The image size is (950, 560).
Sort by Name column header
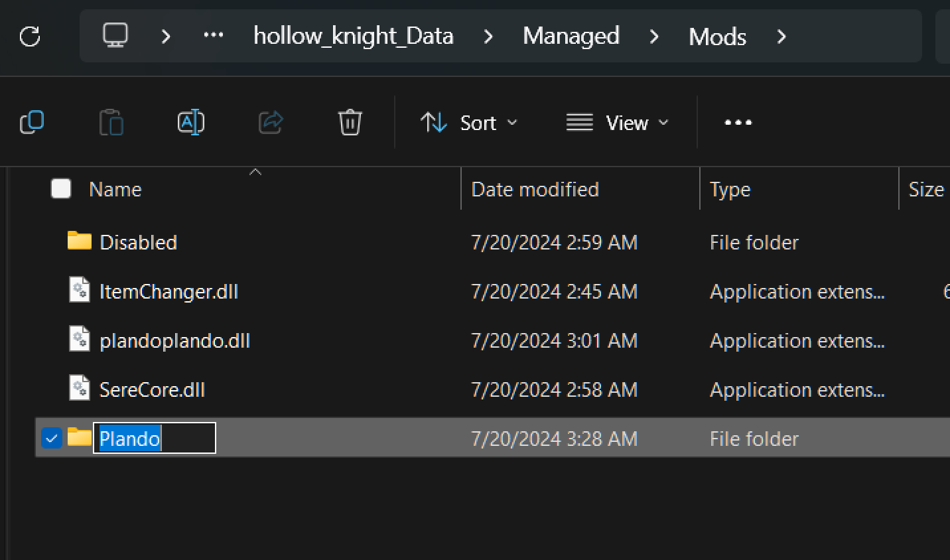[115, 189]
